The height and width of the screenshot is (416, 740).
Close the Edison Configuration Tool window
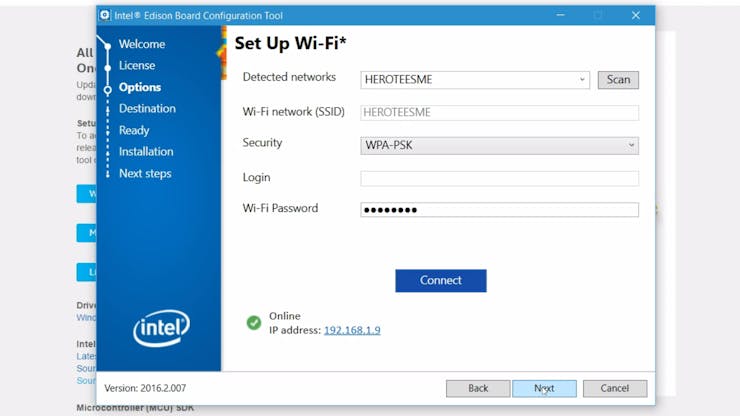pyautogui.click(x=636, y=15)
